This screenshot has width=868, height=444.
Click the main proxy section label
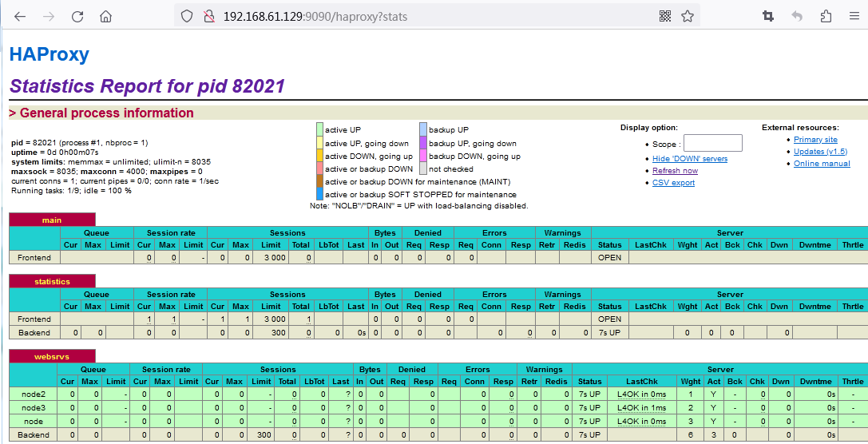[52, 220]
